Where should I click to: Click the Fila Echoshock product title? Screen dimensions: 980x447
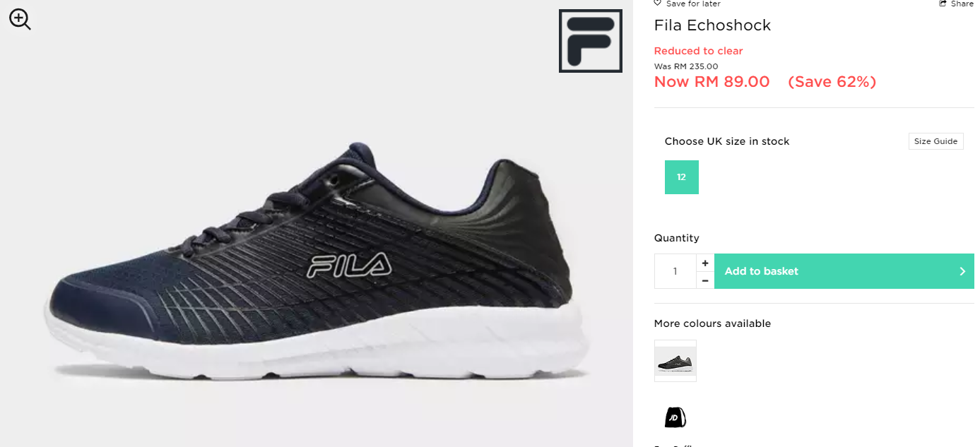pyautogui.click(x=712, y=25)
